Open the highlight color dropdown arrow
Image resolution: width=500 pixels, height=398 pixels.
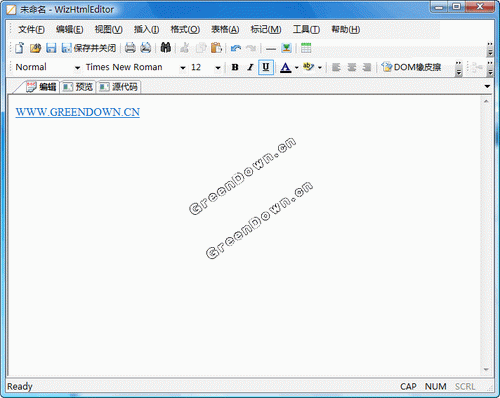(320, 68)
